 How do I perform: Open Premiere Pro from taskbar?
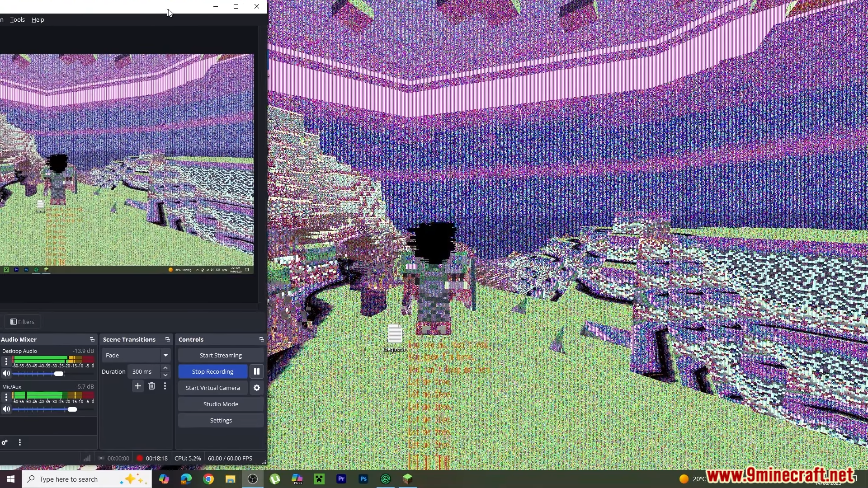point(341,479)
